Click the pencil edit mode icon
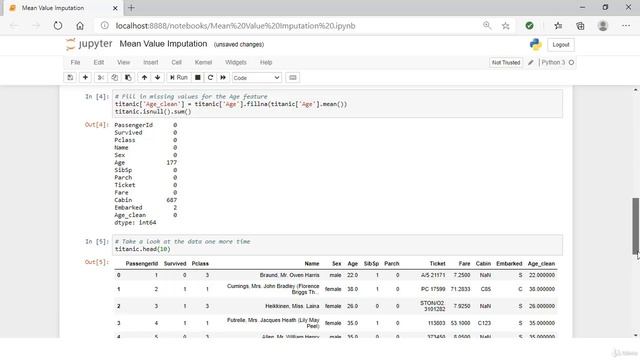This screenshot has width=640, height=360. (531, 62)
